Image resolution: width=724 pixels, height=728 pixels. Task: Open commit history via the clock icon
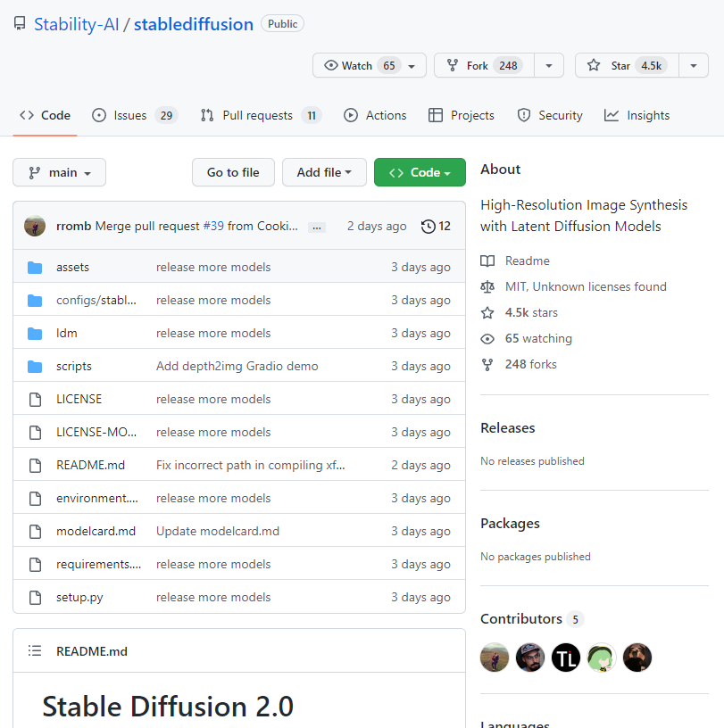[x=427, y=226]
